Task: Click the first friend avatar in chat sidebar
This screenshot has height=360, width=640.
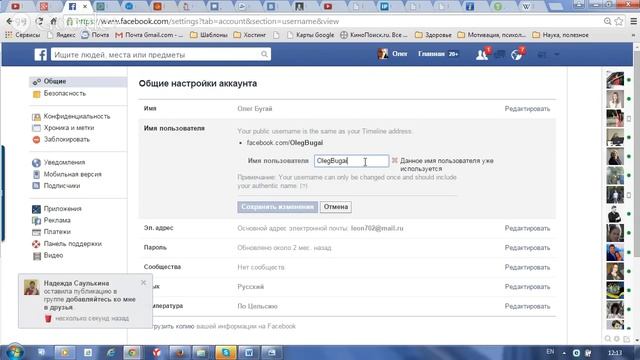Action: point(615,80)
